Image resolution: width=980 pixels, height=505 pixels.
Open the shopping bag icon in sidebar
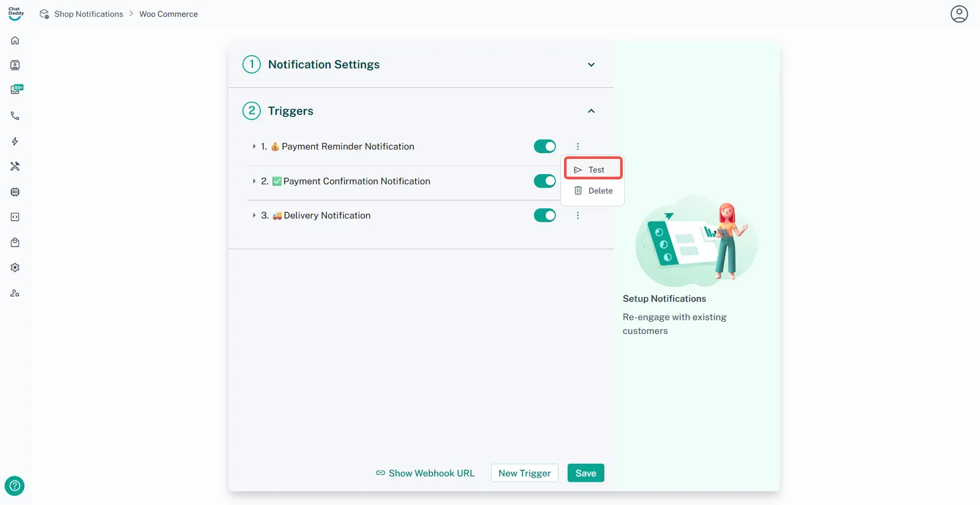[x=15, y=243]
